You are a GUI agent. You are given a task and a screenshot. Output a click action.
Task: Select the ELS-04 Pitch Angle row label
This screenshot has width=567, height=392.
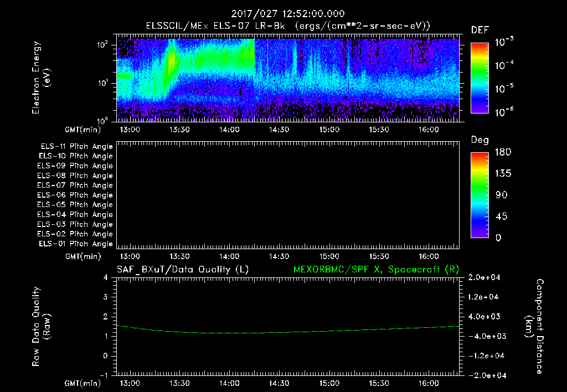(x=75, y=214)
